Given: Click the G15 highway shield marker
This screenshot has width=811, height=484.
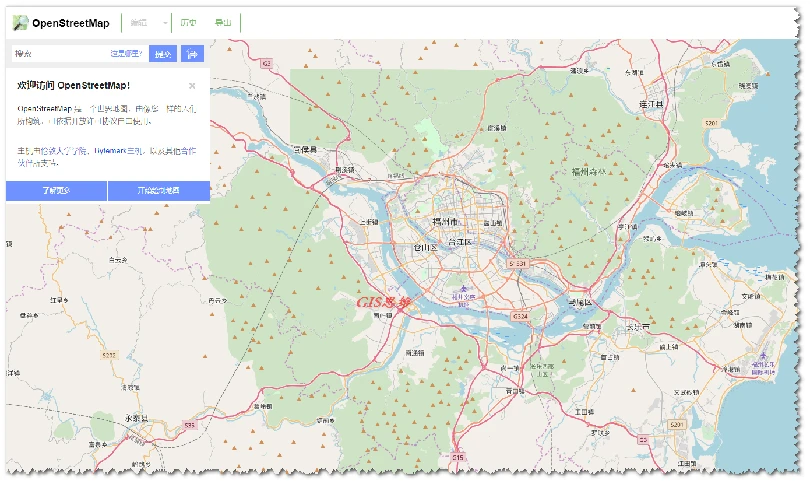Looking at the screenshot, I should click(458, 457).
